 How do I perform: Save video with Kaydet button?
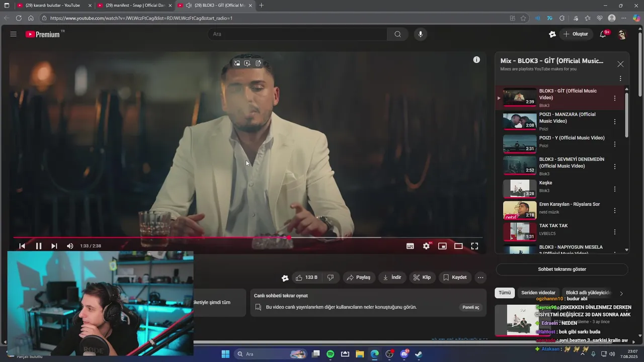(455, 278)
